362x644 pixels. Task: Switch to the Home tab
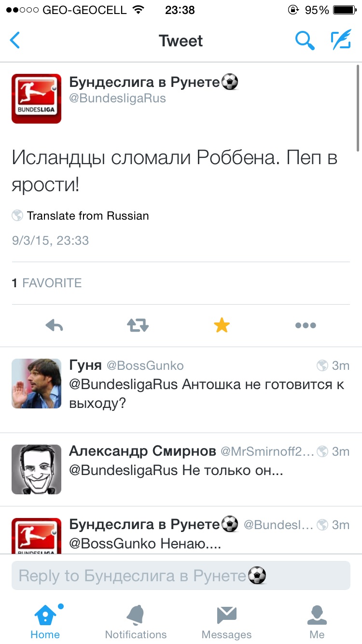pyautogui.click(x=45, y=621)
